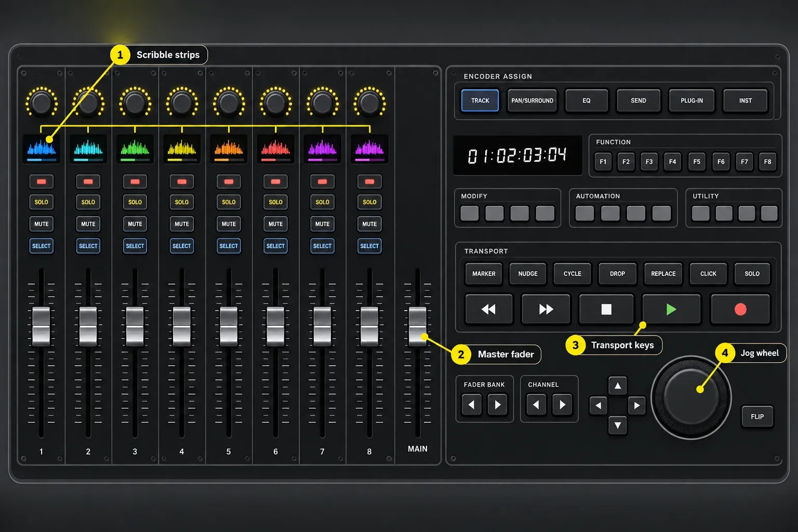Choose TRACK encoder assign mode

[480, 100]
